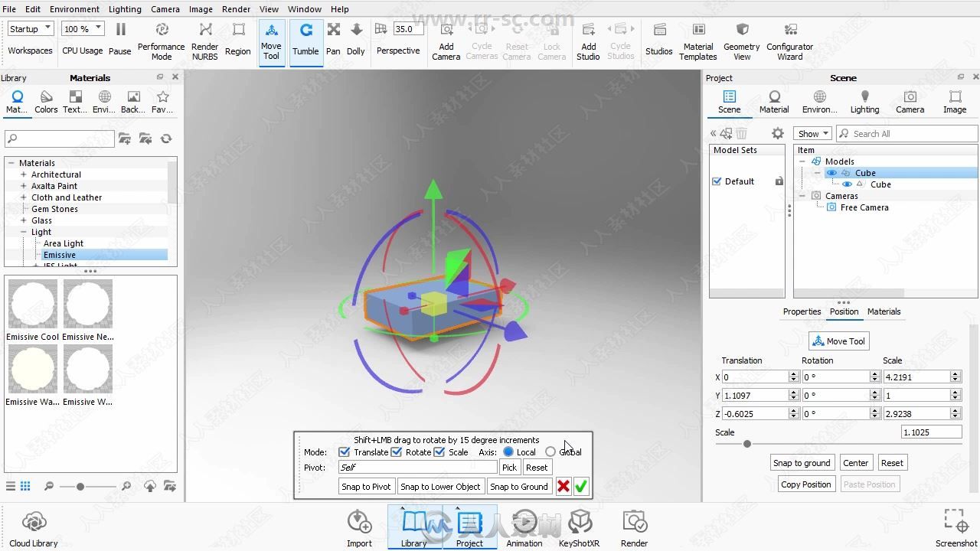Image resolution: width=980 pixels, height=551 pixels.
Task: Enable Render NURBS
Action: point(204,41)
